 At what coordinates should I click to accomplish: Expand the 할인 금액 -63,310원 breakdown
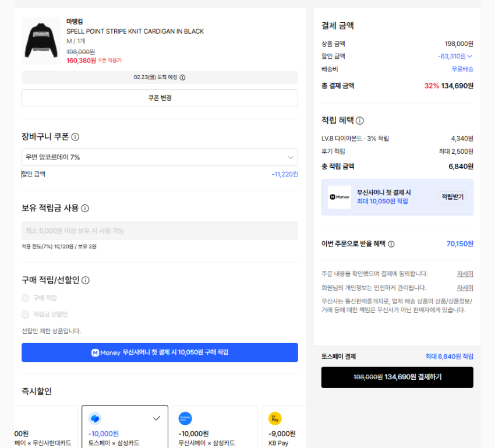[455, 57]
